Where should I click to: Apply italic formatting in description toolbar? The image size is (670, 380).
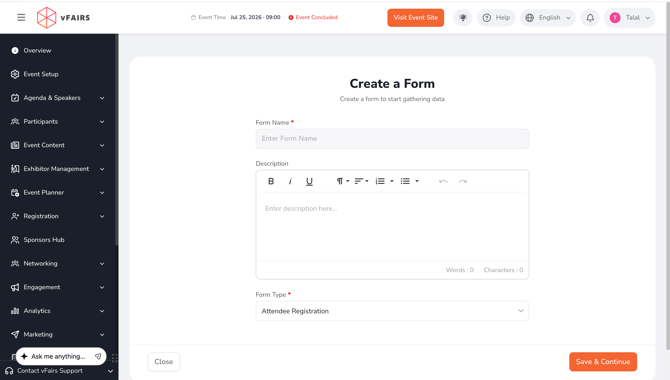tap(290, 181)
